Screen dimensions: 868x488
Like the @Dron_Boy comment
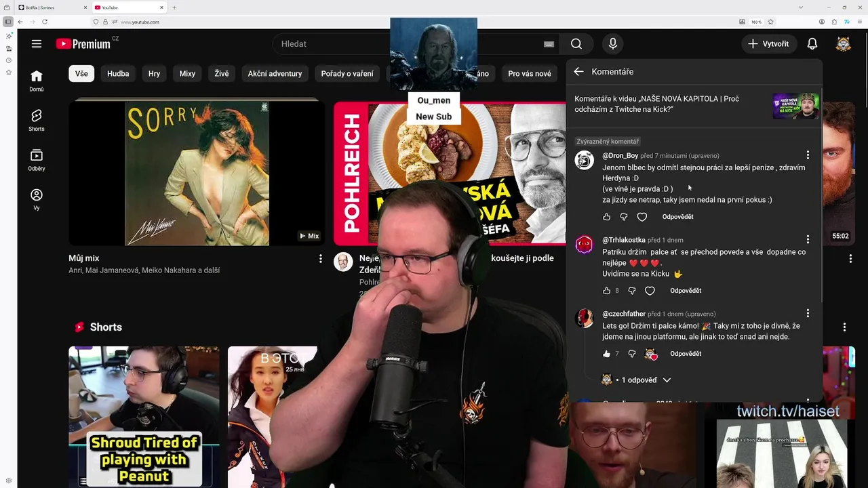tap(606, 217)
